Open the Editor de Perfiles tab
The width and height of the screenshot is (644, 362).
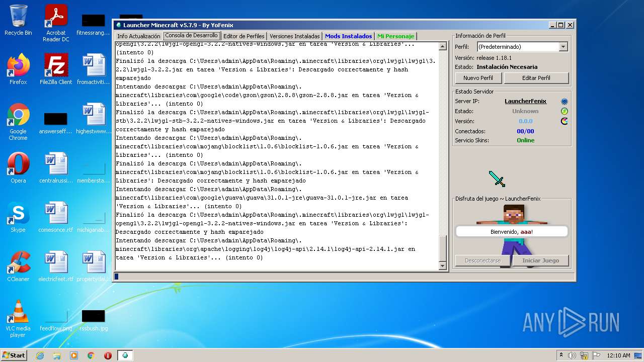pyautogui.click(x=244, y=36)
